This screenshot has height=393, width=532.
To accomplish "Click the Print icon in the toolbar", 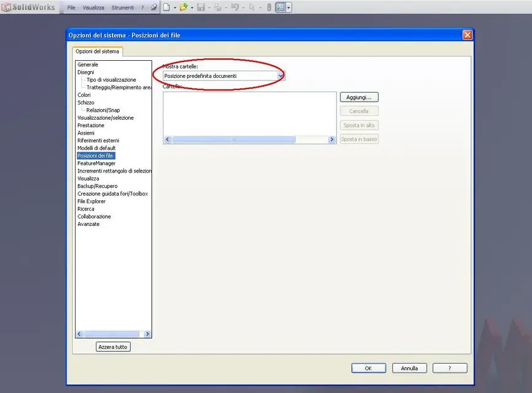I will click(x=217, y=7).
